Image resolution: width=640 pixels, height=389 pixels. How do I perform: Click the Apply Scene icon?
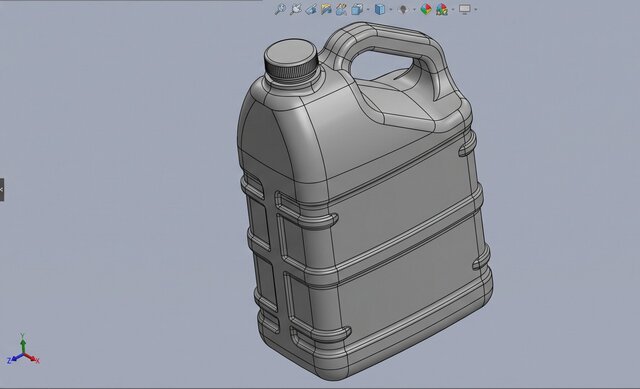tap(442, 9)
